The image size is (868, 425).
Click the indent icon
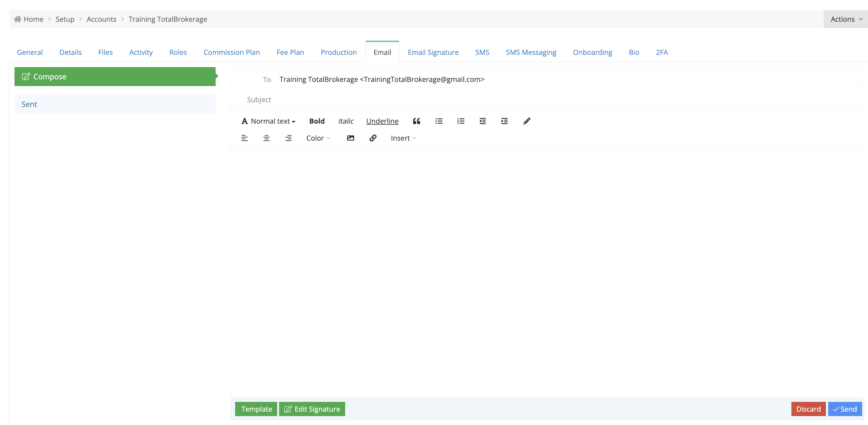coord(504,121)
